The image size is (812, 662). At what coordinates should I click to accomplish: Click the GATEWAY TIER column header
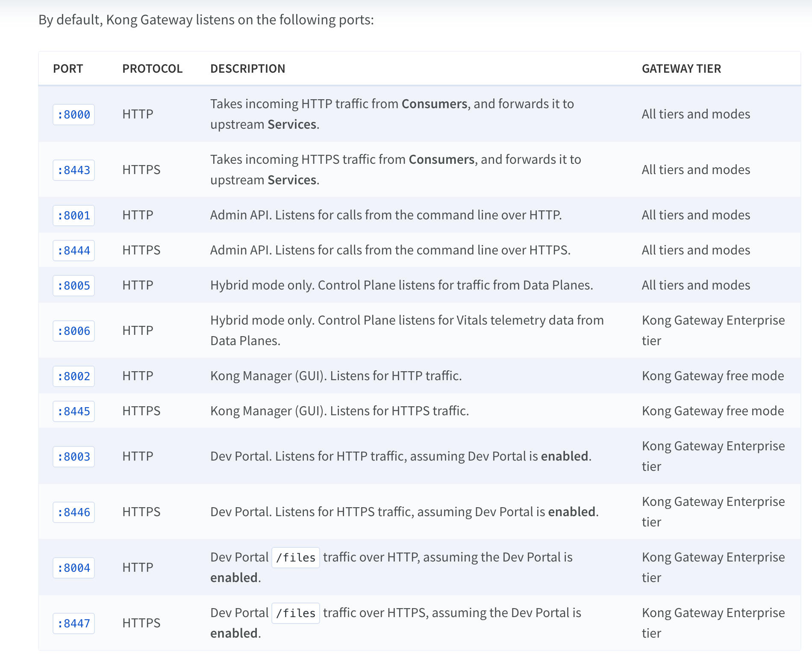coord(681,68)
